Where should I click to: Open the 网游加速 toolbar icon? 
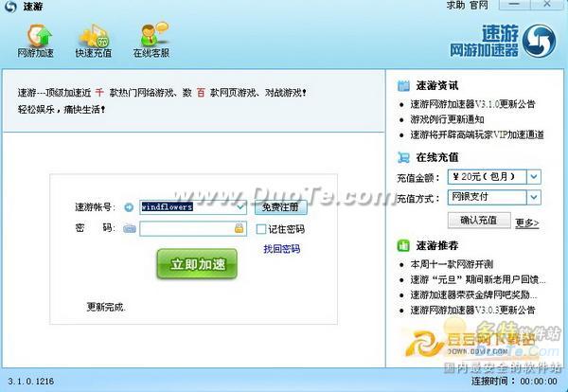[36, 41]
